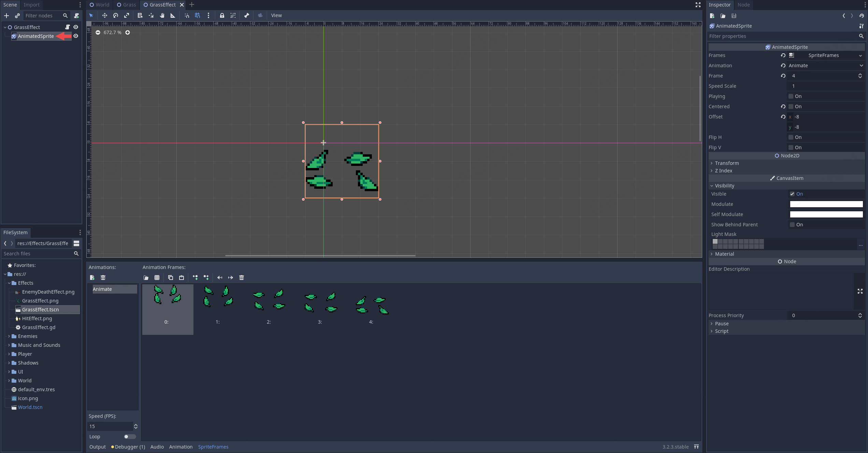Enable Flip H checkbox
This screenshot has width=868, height=453.
click(791, 137)
